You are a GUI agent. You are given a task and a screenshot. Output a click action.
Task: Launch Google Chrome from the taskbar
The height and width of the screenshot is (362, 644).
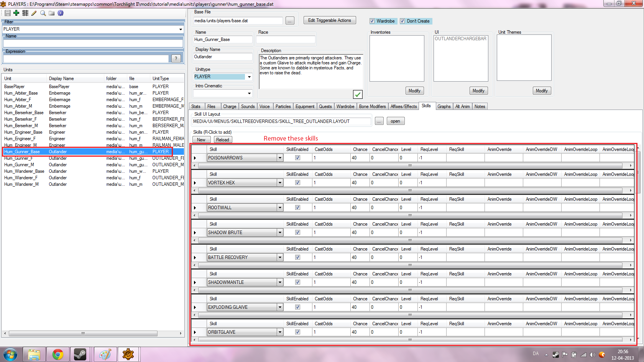tap(58, 354)
